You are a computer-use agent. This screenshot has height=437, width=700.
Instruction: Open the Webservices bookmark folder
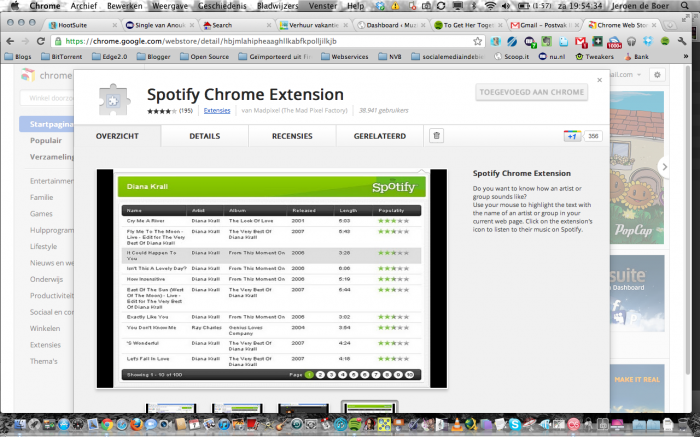tap(345, 57)
